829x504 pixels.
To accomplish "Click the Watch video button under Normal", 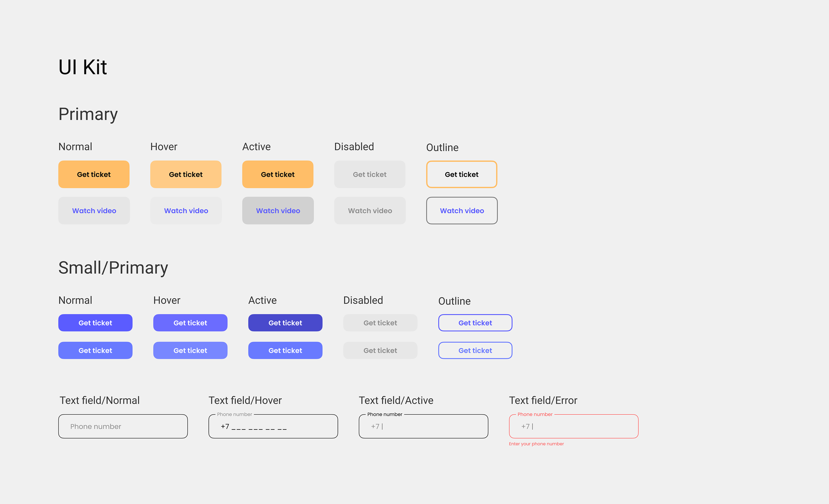I will (94, 210).
